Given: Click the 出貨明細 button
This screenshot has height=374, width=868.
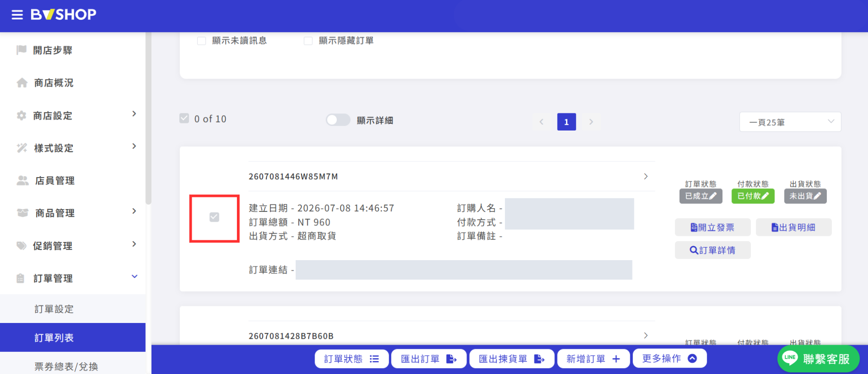Looking at the screenshot, I should pos(794,228).
